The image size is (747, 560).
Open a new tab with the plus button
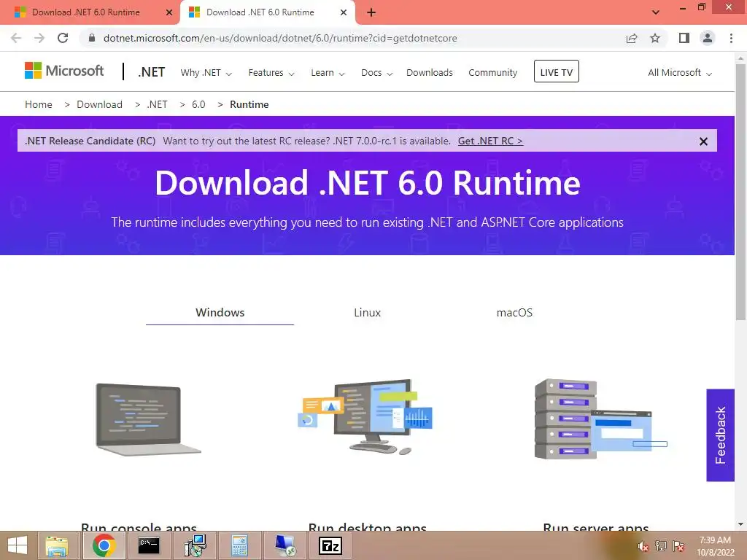(x=371, y=13)
